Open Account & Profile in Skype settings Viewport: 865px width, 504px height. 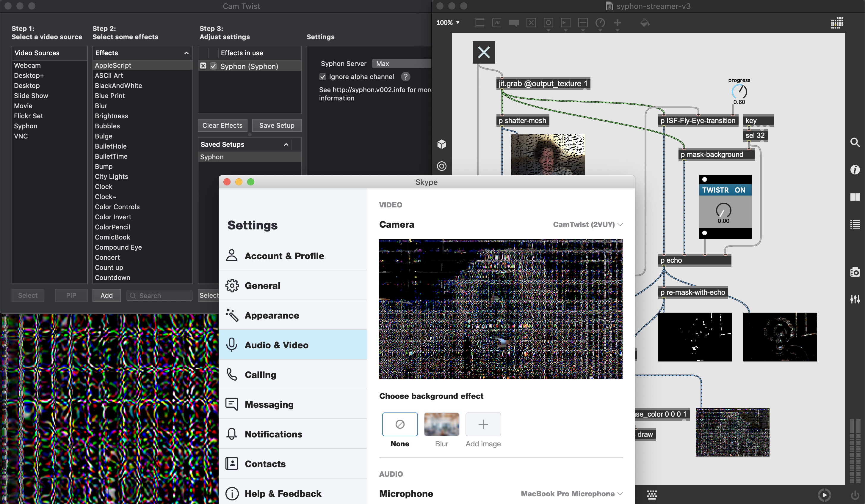293,256
